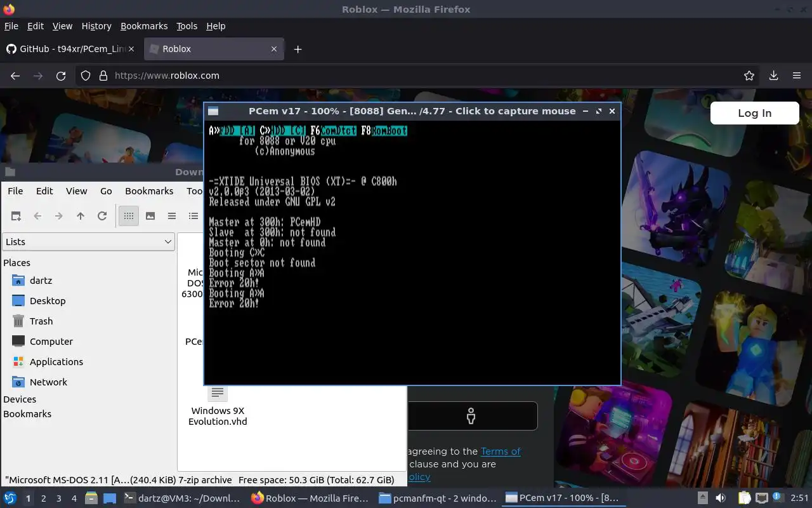812x508 pixels.
Task: Click the Roblox Log In button
Action: pos(755,113)
